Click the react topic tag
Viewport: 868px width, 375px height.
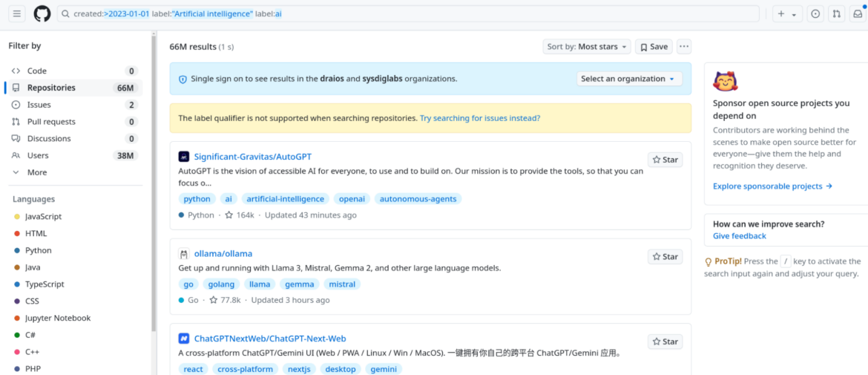[x=193, y=369]
